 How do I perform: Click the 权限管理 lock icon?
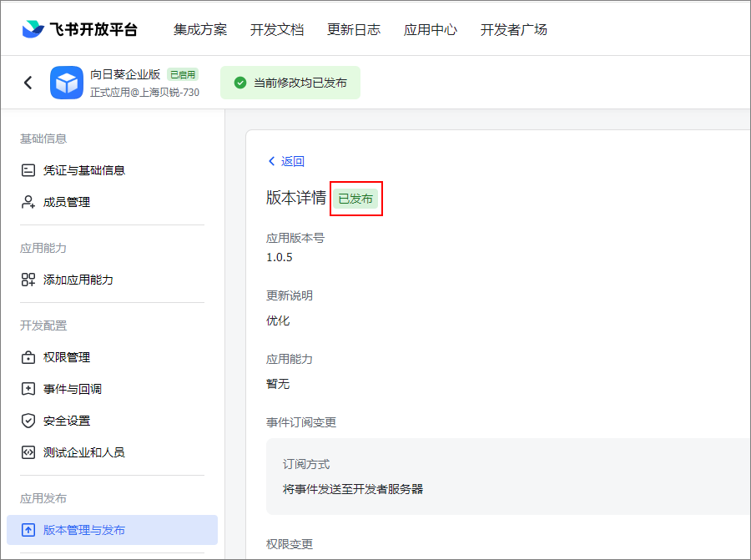pos(28,357)
